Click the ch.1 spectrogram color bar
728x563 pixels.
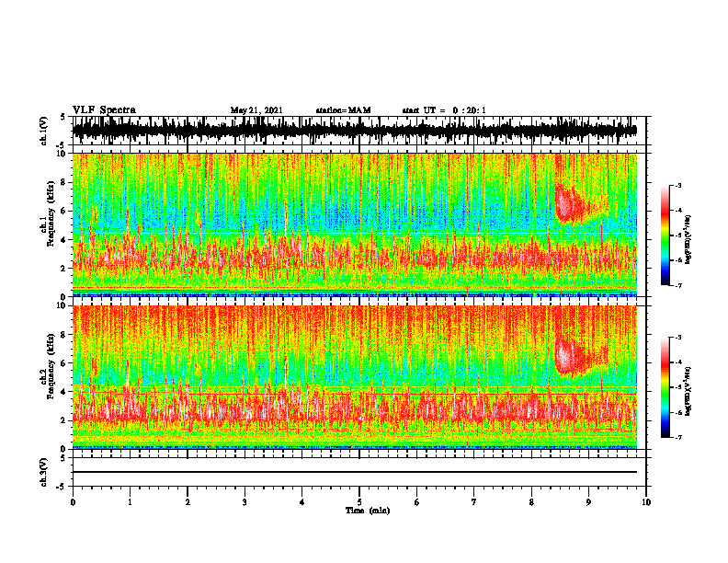point(665,236)
